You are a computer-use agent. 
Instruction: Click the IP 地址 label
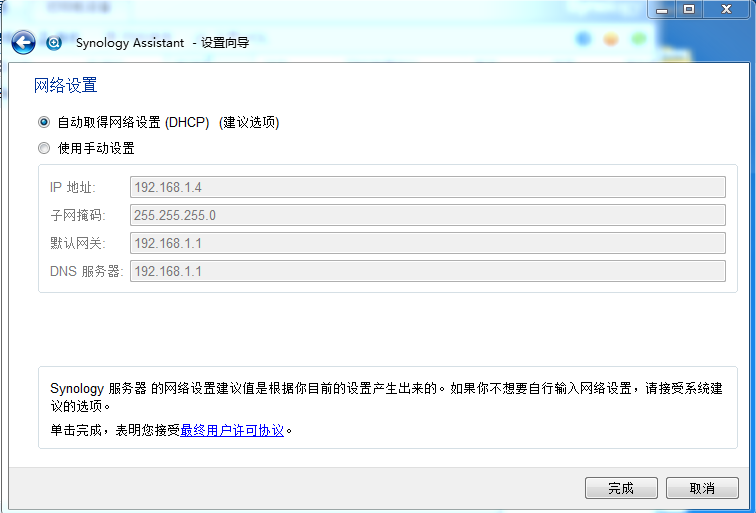[x=72, y=187]
